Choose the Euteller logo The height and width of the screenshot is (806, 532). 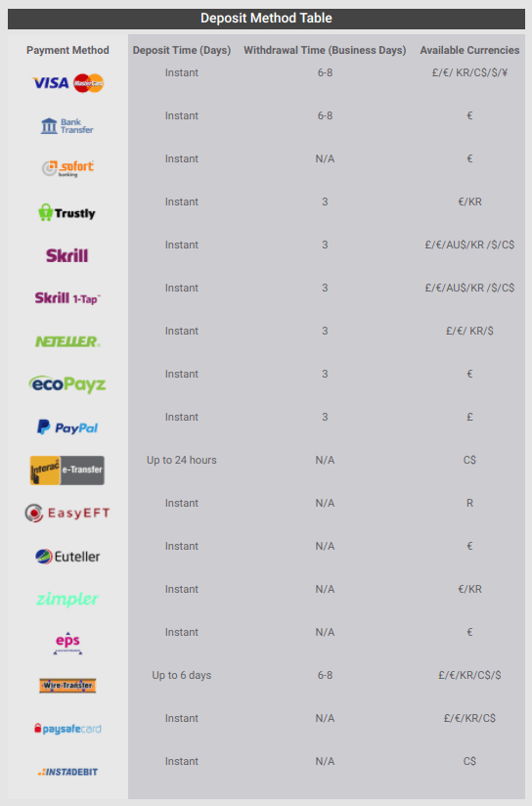point(67,557)
